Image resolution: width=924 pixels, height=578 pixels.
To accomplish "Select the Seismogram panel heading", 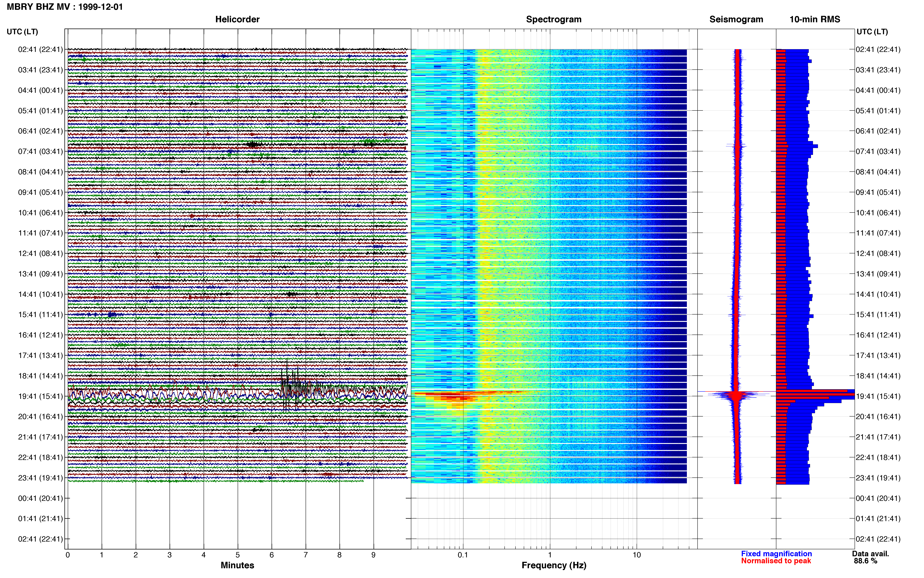I will click(x=736, y=20).
